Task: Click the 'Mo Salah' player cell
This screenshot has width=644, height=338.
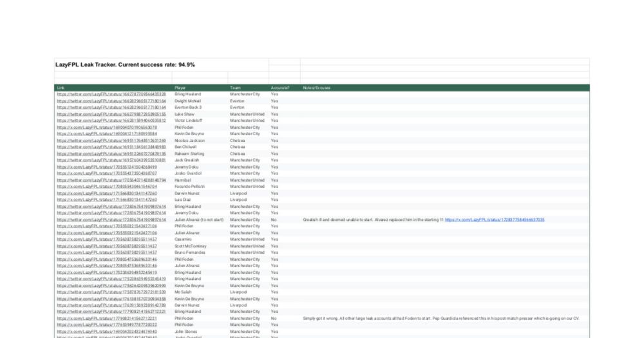Action: (182, 292)
